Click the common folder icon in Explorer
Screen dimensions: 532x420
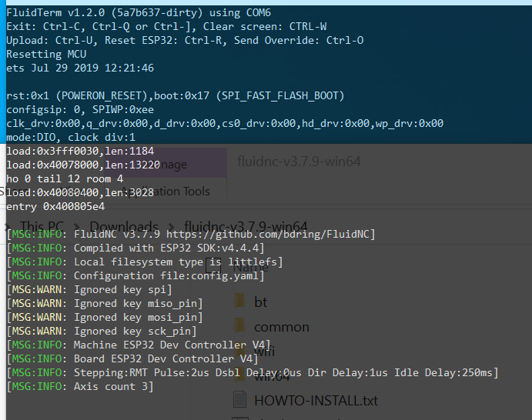[239, 326]
